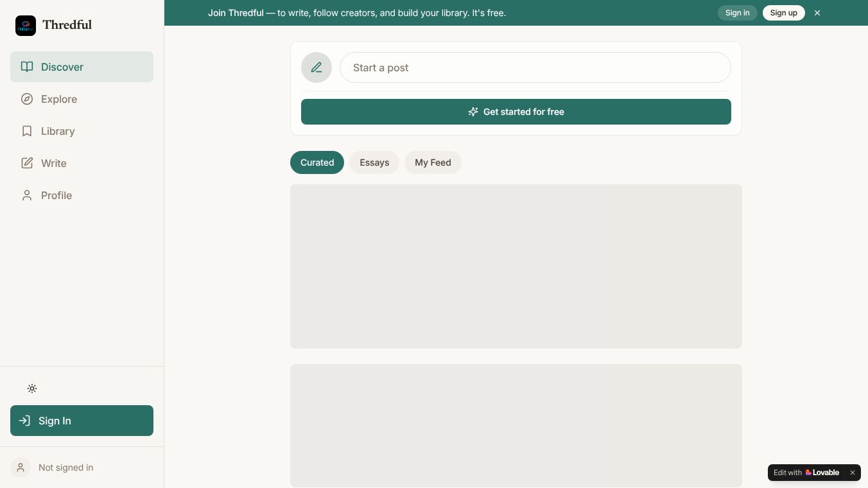Click the Not signed in avatar
This screenshot has width=868, height=488.
pos(21,467)
